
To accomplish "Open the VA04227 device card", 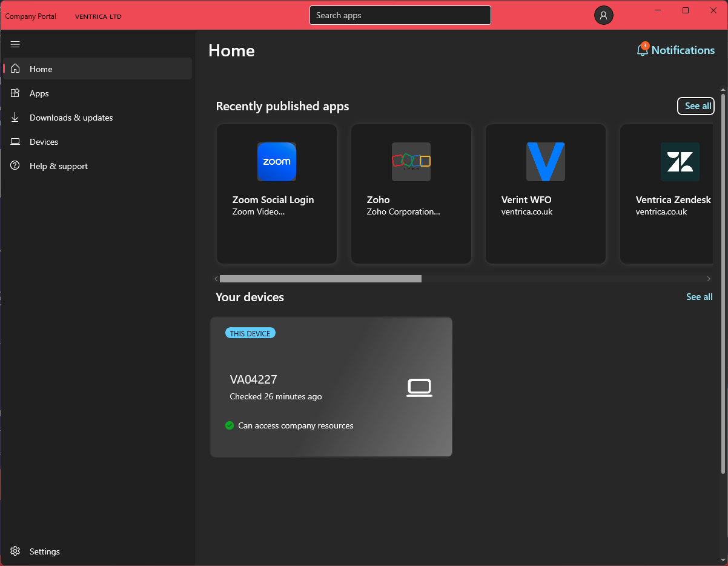I will 331,387.
